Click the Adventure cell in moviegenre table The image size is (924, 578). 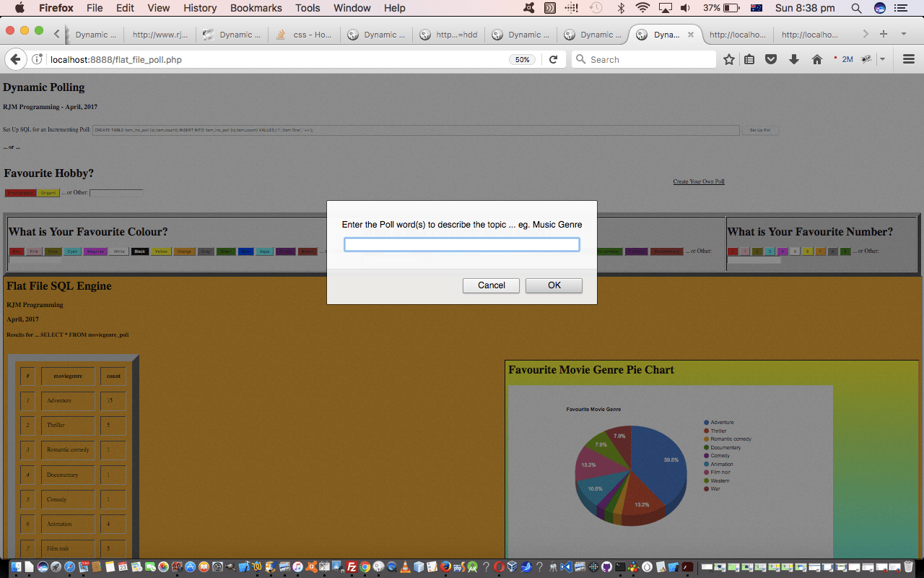68,400
